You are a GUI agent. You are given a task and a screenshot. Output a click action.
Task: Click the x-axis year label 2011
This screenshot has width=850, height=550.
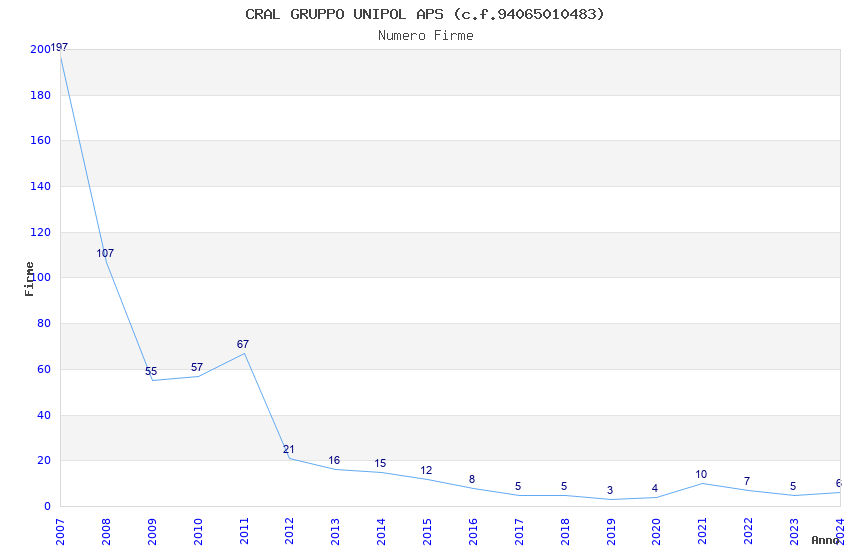pyautogui.click(x=244, y=532)
